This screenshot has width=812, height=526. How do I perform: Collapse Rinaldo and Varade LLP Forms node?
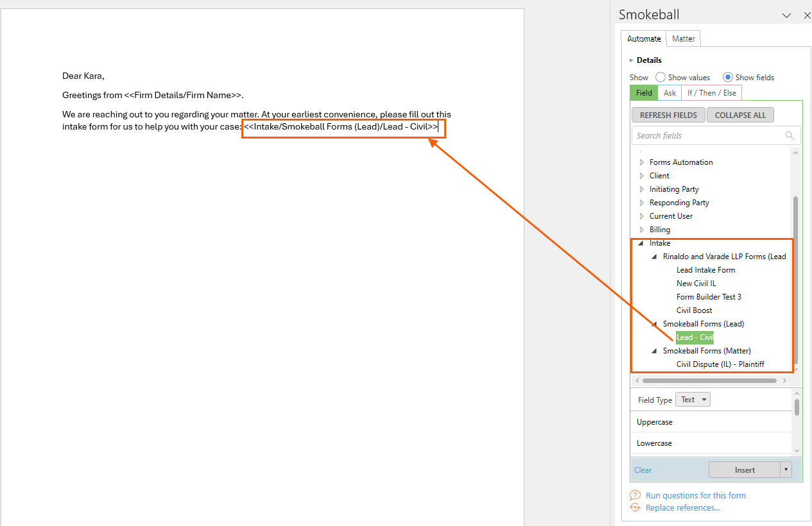click(x=655, y=257)
